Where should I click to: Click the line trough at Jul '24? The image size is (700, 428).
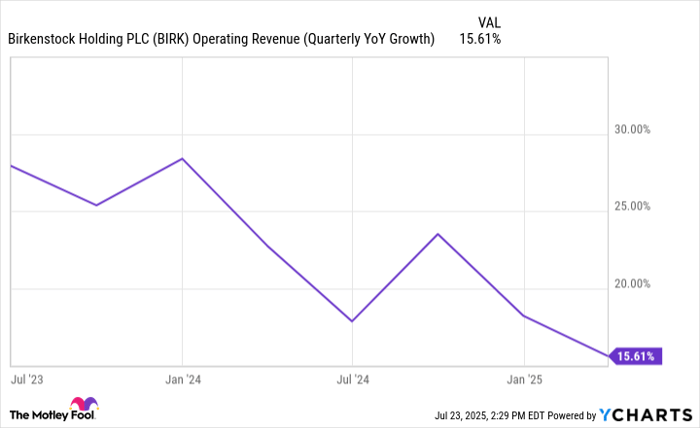click(352, 321)
